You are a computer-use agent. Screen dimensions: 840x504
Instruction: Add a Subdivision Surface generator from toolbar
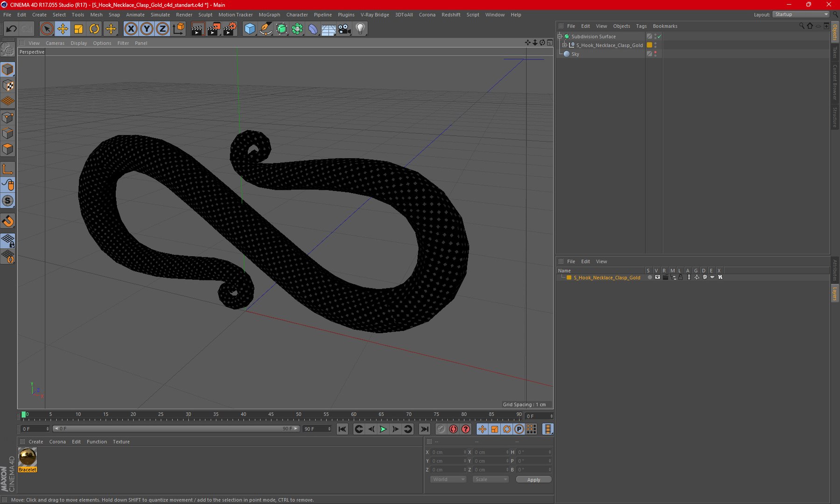point(281,29)
